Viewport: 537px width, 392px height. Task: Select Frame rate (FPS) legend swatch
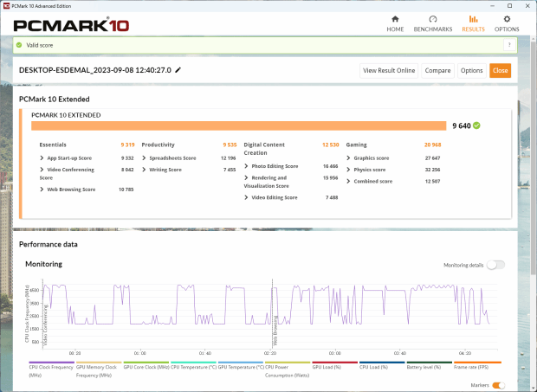477,363
